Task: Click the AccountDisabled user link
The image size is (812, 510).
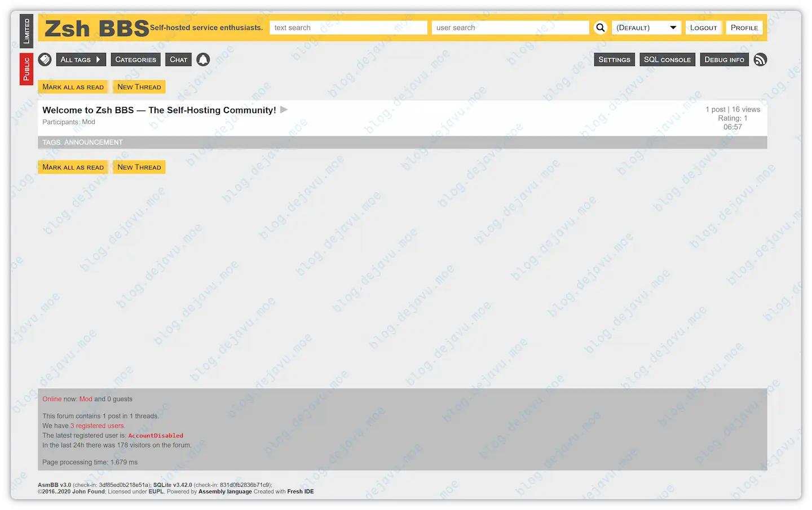Action: click(156, 435)
